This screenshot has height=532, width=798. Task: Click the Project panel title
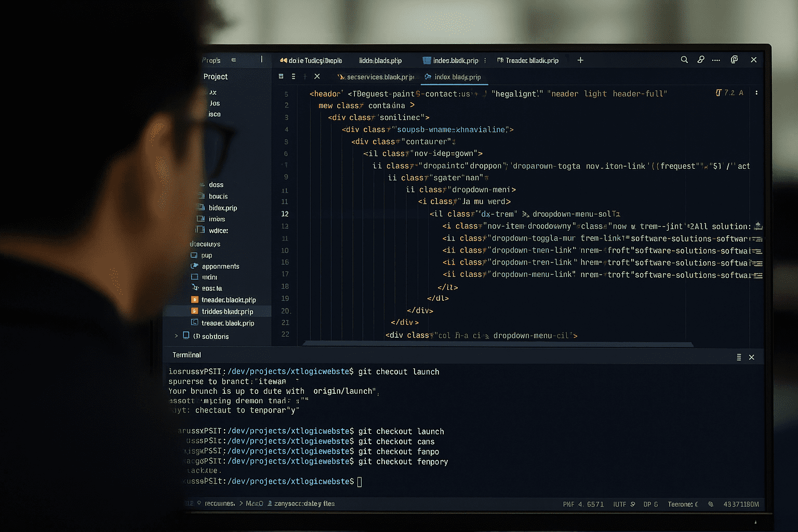pos(216,76)
